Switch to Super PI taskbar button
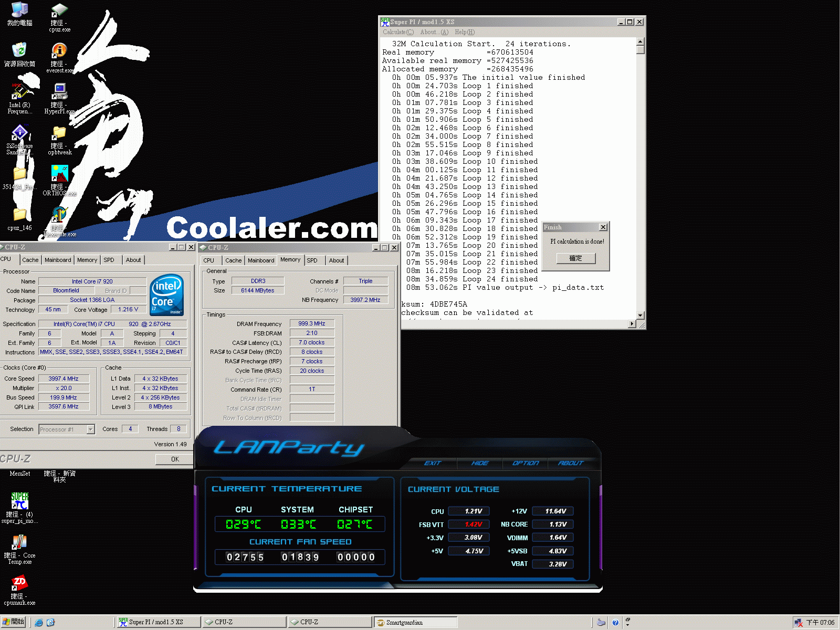 click(158, 622)
